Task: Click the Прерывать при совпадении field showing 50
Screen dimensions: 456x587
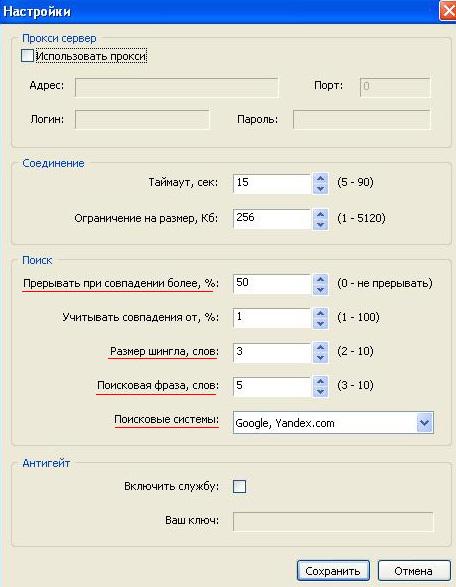Action: click(x=272, y=284)
